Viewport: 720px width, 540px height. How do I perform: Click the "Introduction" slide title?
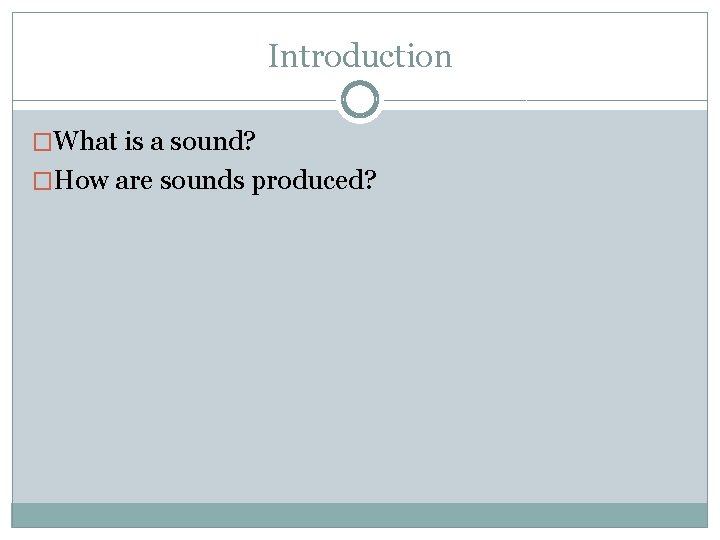[360, 56]
